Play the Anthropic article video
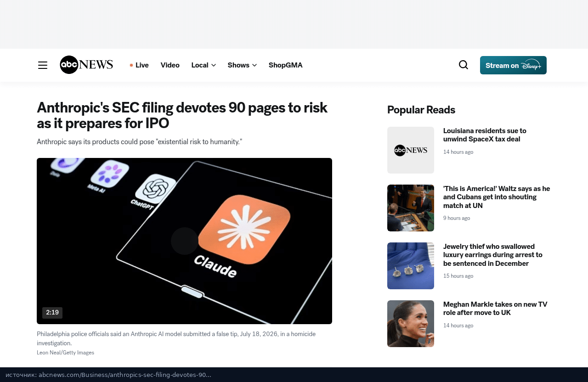This screenshot has width=588, height=382. (184, 241)
